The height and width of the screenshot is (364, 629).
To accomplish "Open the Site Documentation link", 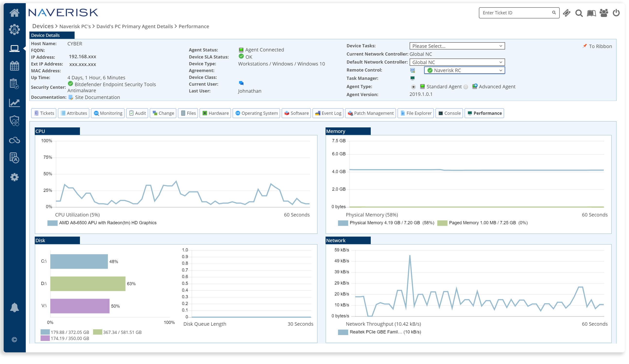I will (97, 97).
